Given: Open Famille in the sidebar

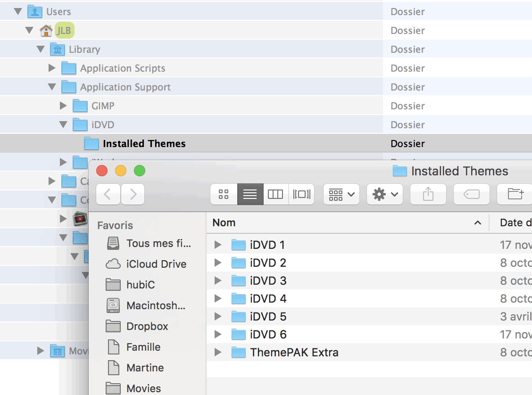Looking at the screenshot, I should (x=133, y=347).
